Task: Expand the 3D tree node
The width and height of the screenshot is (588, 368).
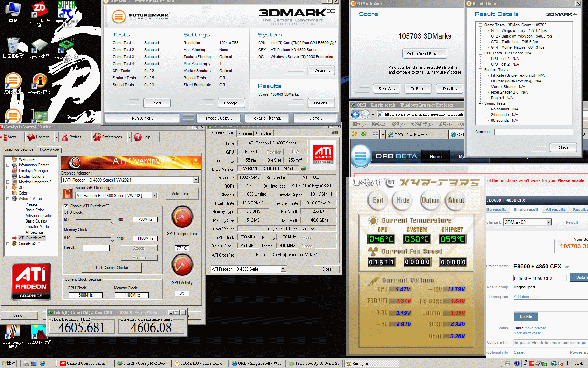Action: tap(8, 188)
